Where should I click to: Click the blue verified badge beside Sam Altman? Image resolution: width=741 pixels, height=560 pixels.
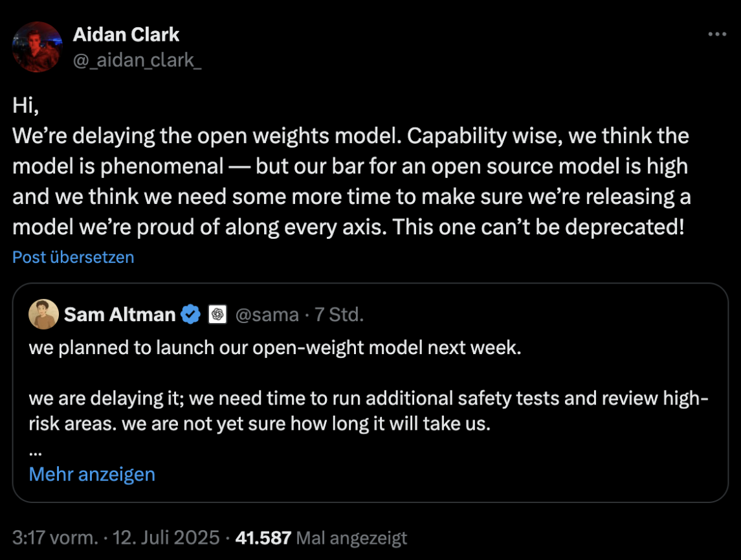191,314
